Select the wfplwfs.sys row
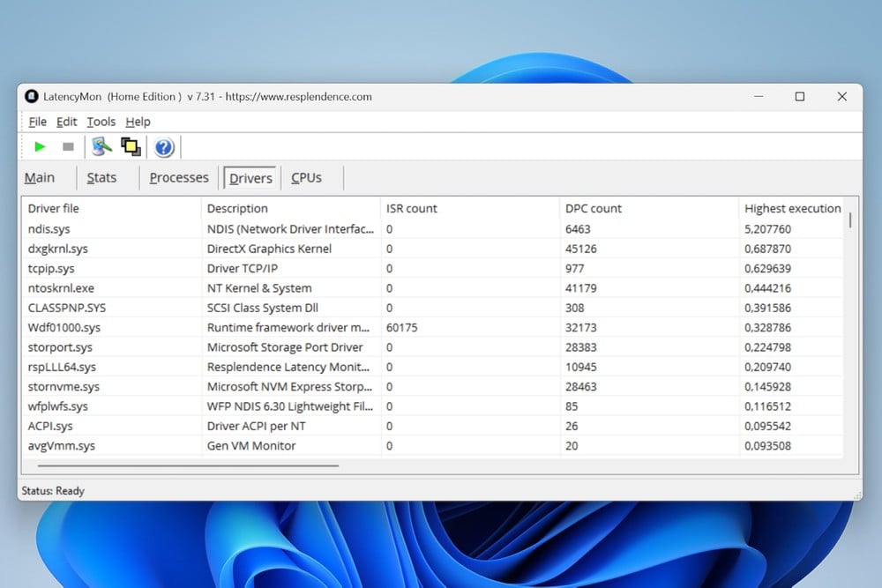Image resolution: width=882 pixels, height=588 pixels. (433, 406)
